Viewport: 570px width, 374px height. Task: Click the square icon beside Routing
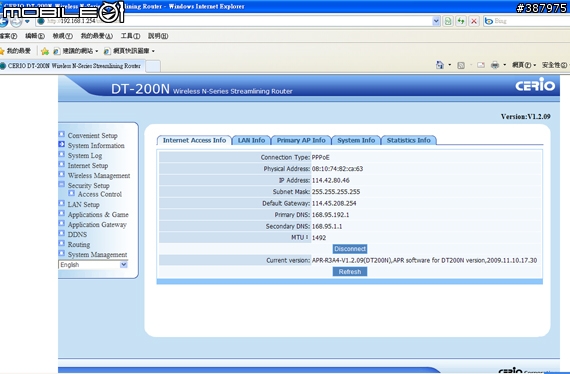click(61, 243)
